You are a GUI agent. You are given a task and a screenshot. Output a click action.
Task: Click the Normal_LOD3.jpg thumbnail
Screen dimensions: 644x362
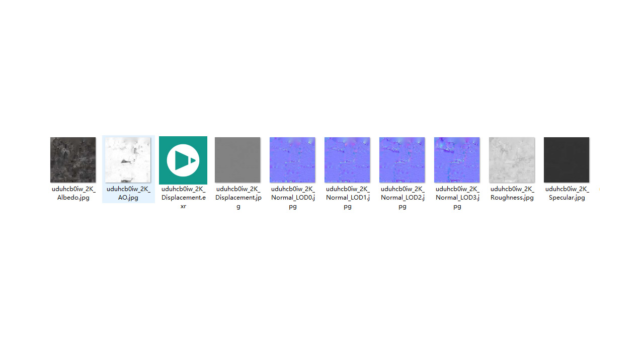click(457, 160)
